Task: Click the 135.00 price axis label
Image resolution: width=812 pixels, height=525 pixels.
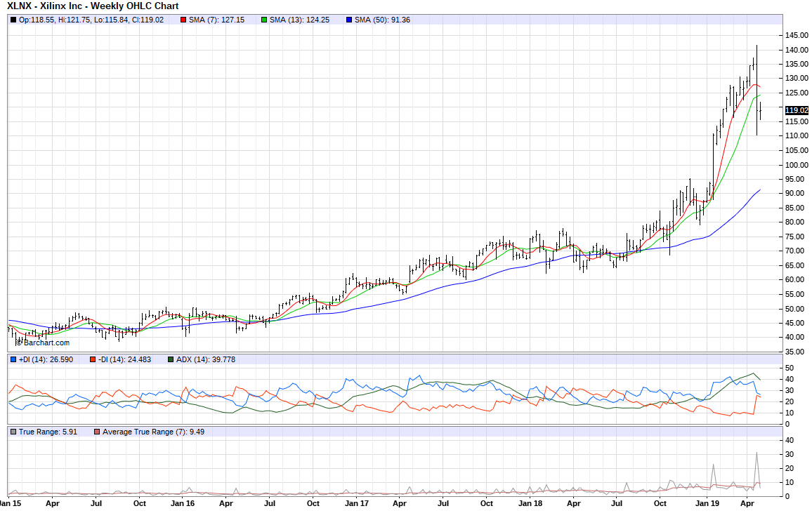Action: pos(797,64)
